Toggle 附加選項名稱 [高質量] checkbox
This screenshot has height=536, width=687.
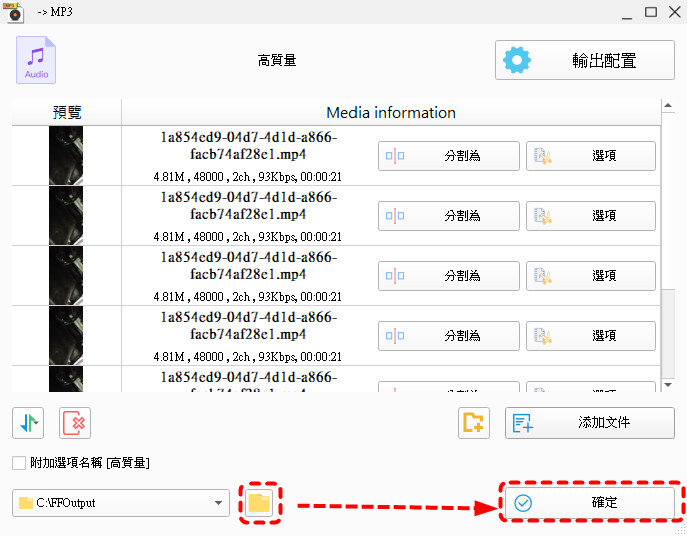(19, 463)
